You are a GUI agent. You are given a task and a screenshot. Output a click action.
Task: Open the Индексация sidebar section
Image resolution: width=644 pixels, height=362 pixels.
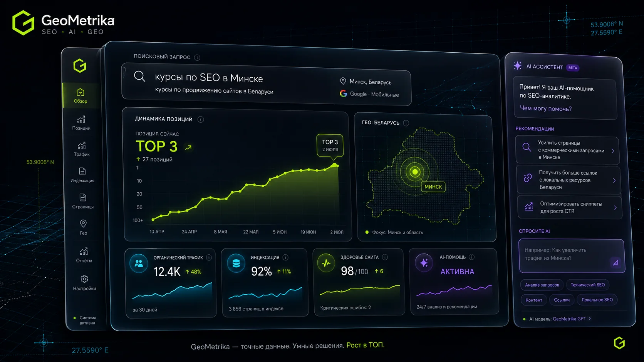click(x=82, y=175)
